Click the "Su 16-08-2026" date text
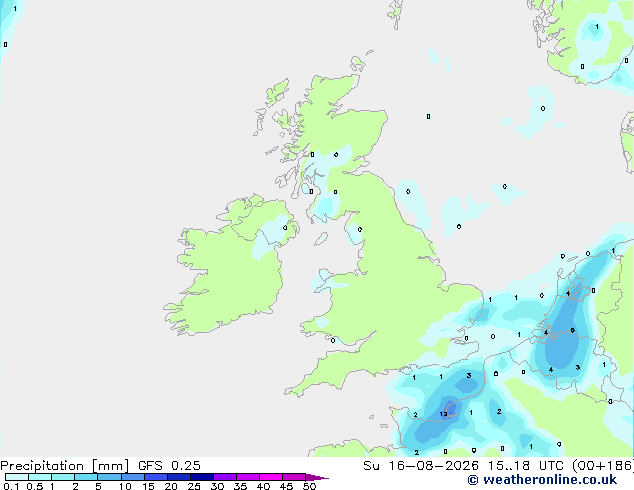Viewport: 634px width, 490px height. (x=421, y=466)
